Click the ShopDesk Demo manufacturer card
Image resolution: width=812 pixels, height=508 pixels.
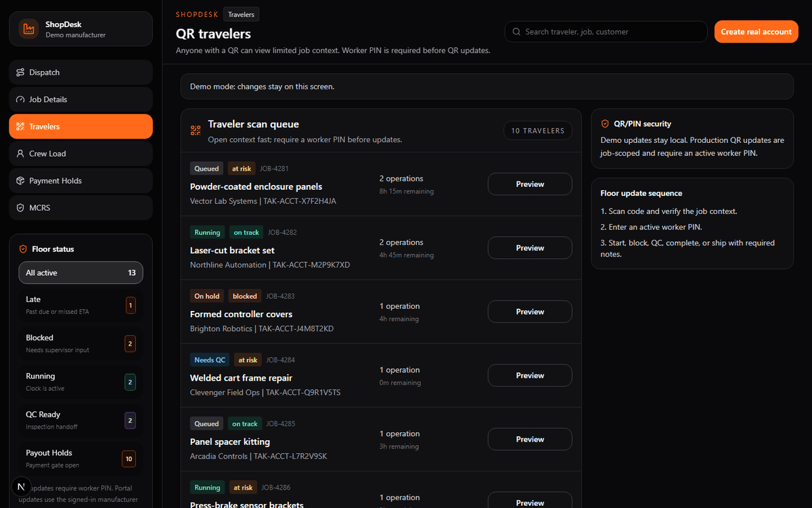pyautogui.click(x=81, y=29)
